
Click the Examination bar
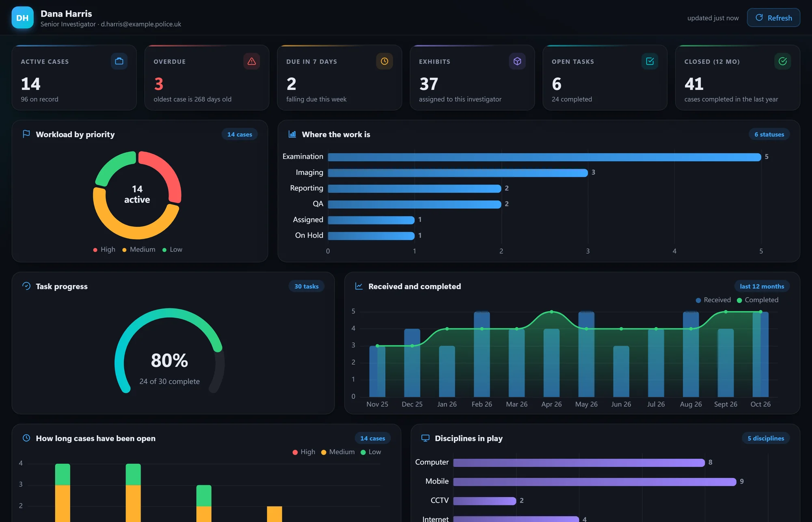(544, 157)
